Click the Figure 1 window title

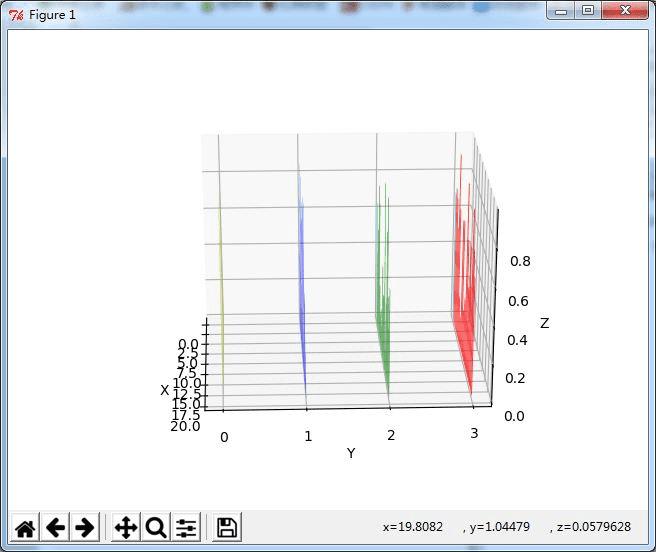[x=52, y=15]
